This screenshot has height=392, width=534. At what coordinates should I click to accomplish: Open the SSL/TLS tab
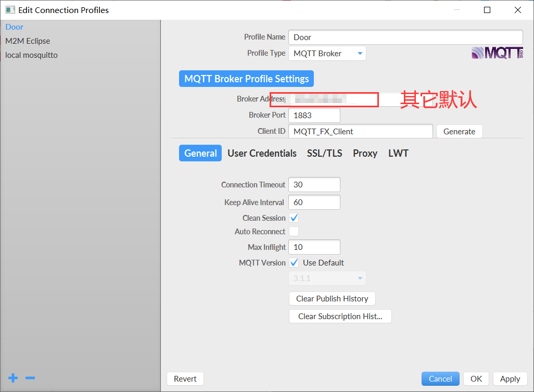pos(324,153)
